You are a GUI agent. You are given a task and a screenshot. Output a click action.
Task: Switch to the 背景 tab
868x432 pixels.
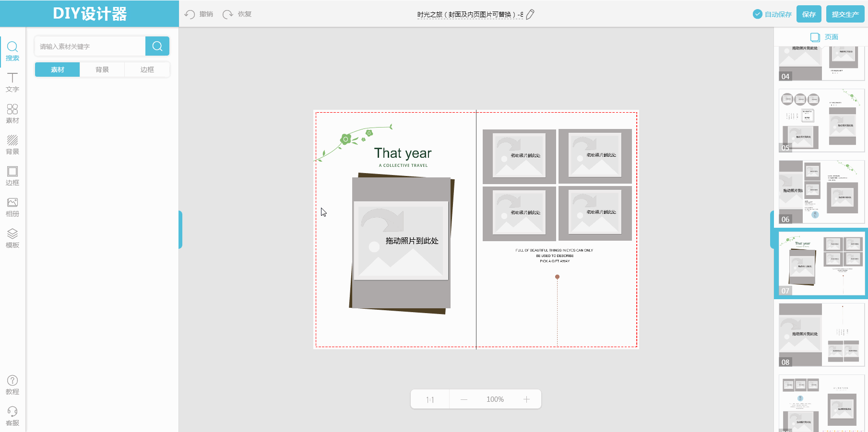coord(102,70)
